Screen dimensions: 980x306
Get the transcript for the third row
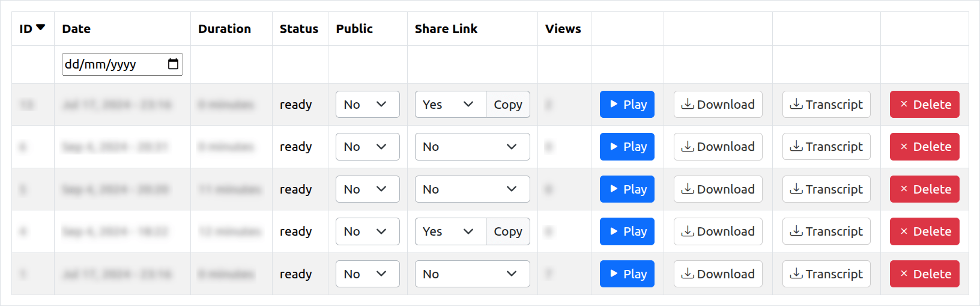click(x=826, y=189)
